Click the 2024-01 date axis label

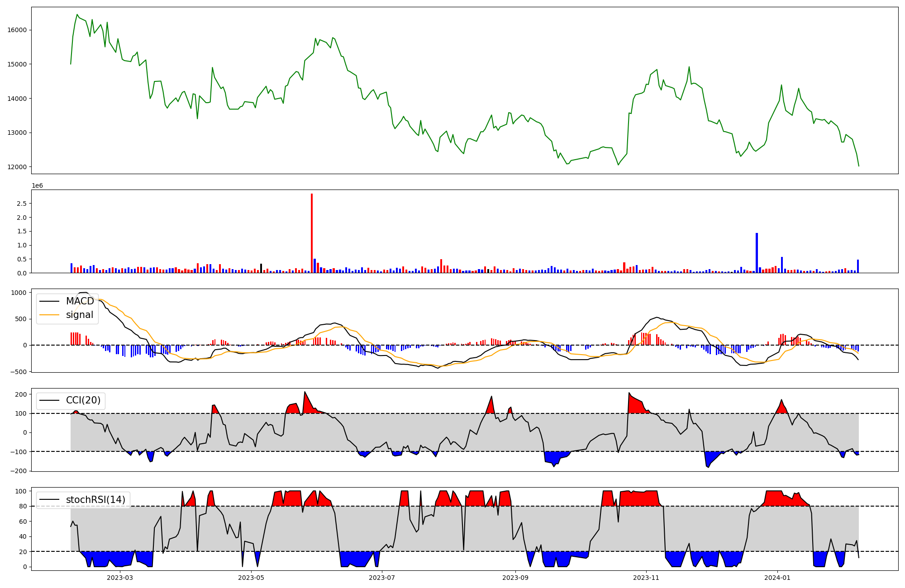pyautogui.click(x=777, y=578)
